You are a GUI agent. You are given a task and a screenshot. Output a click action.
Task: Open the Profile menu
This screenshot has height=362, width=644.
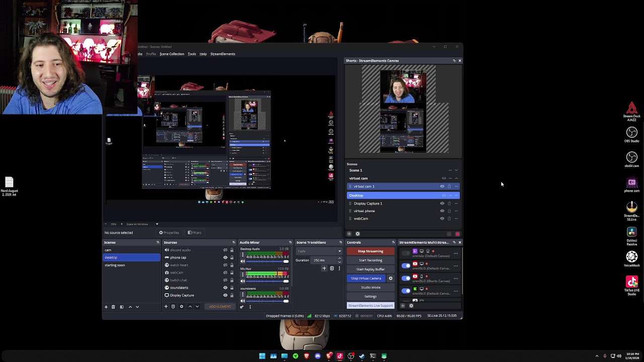coord(151,54)
